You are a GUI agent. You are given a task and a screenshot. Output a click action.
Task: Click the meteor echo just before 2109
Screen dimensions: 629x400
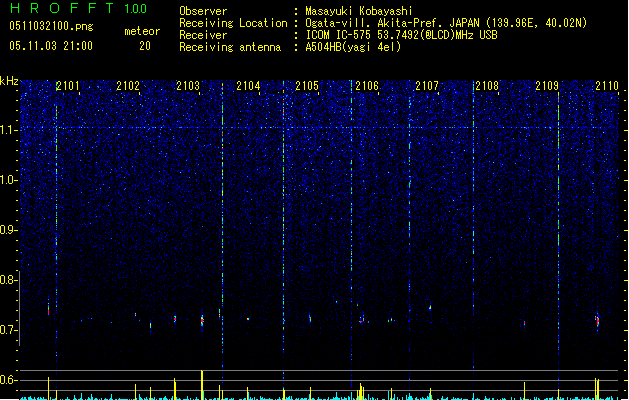click(x=524, y=323)
